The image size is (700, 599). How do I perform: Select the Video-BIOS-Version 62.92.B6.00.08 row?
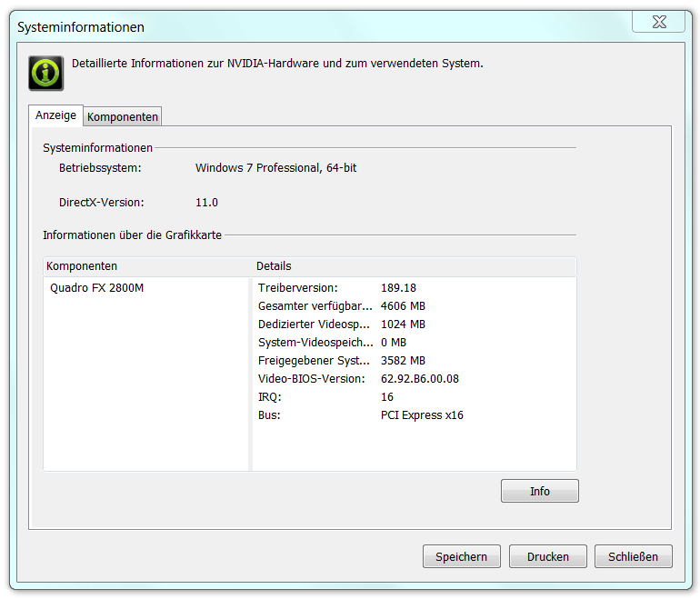point(415,379)
